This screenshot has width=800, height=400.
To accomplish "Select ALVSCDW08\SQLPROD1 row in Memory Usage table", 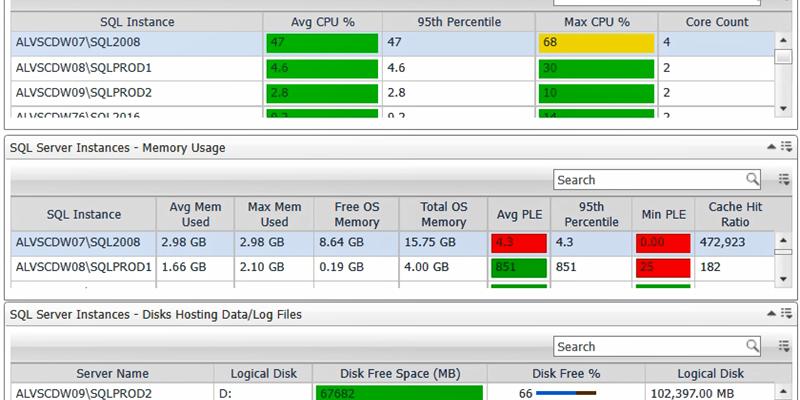I will pyautogui.click(x=393, y=268).
